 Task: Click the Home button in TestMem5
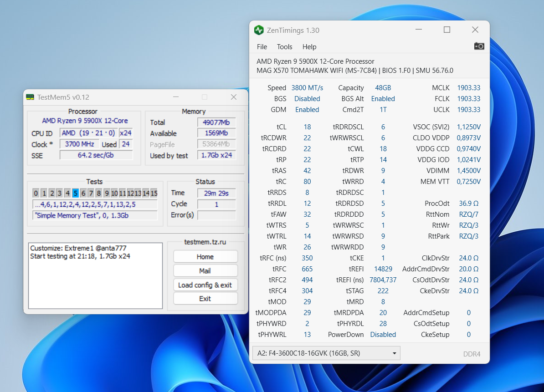[x=205, y=256]
